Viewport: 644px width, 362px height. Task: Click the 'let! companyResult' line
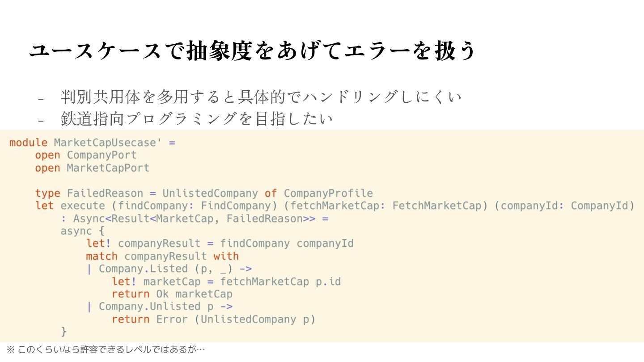(x=220, y=244)
